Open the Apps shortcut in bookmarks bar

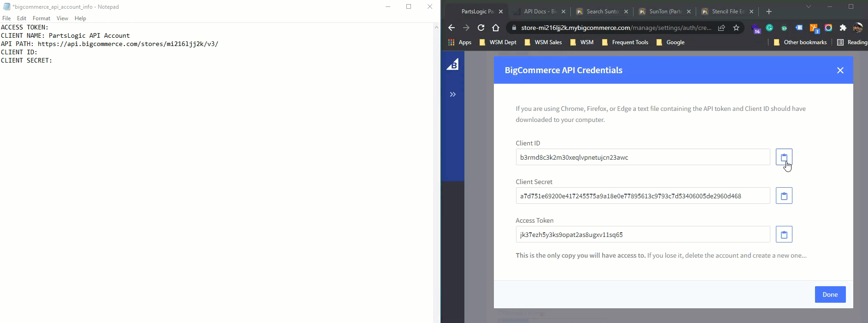(x=460, y=42)
